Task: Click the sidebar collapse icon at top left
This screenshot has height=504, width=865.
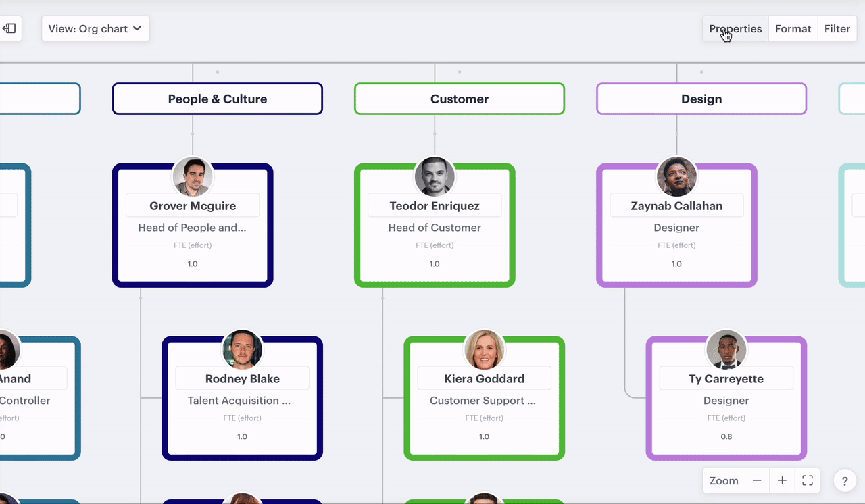Action: [9, 28]
